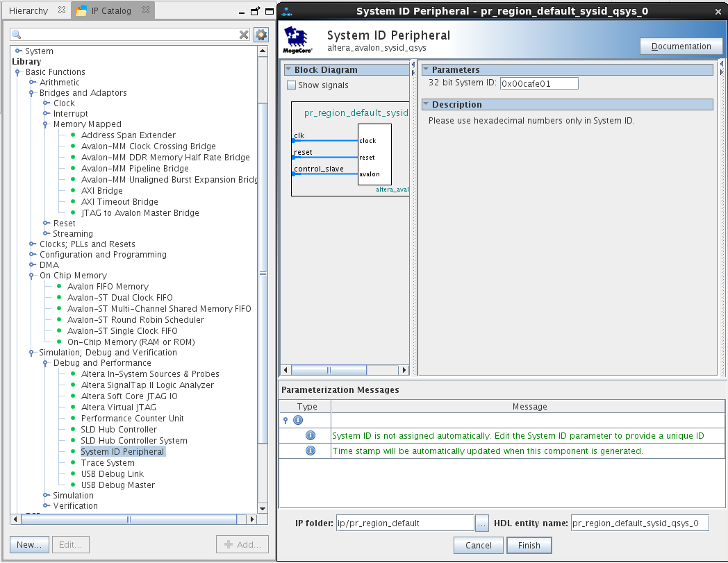Collapse the Basic Functions tree node
728x563 pixels.
pos(17,72)
